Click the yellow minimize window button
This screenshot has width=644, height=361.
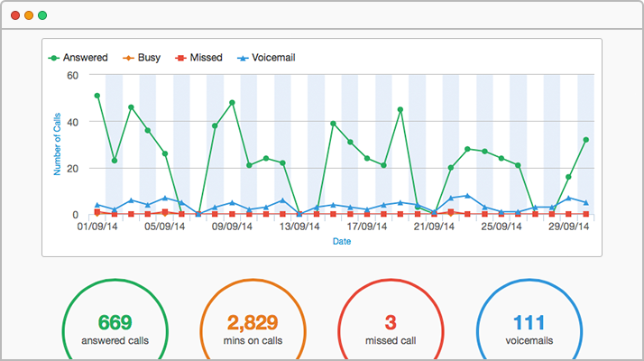tap(29, 15)
